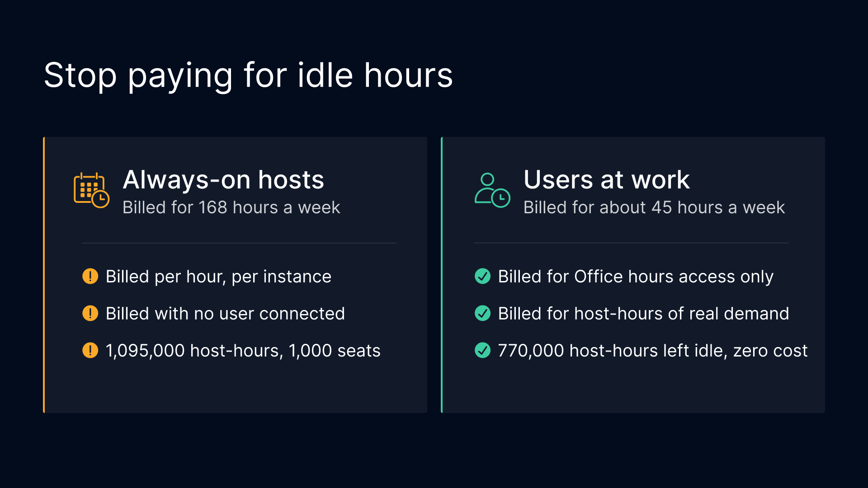Click the line 'Billed per hour, per instance'

(218, 277)
